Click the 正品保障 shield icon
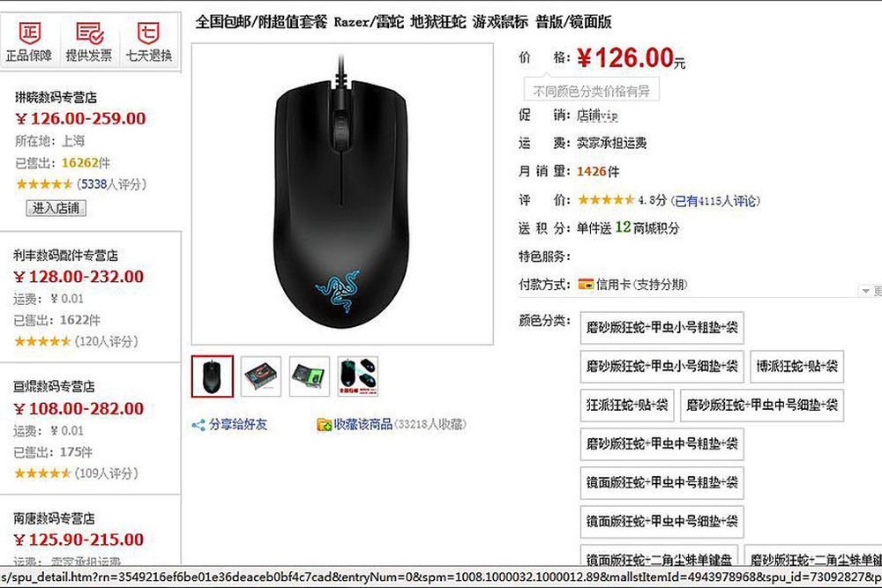The height and width of the screenshot is (588, 882). pyautogui.click(x=29, y=33)
